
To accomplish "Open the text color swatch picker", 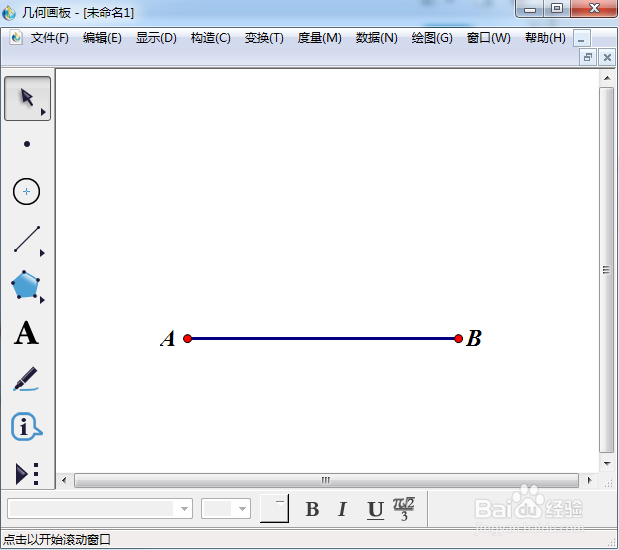I will 274,508.
